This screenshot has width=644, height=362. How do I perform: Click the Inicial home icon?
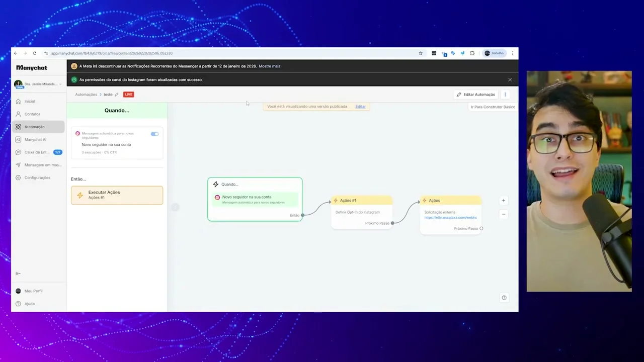click(x=18, y=101)
